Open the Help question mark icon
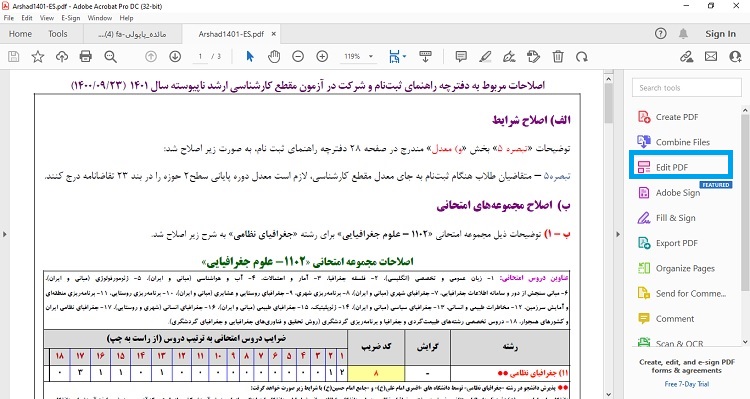Viewport: 750px width, 399px height. (661, 33)
